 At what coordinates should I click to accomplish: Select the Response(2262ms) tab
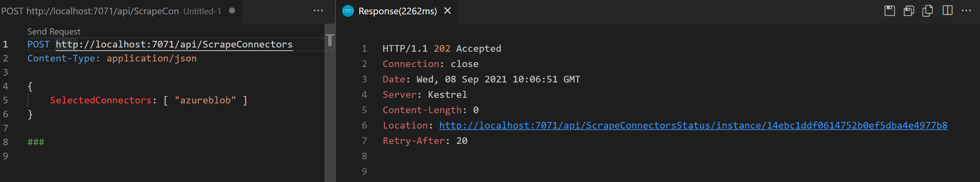pyautogui.click(x=397, y=11)
